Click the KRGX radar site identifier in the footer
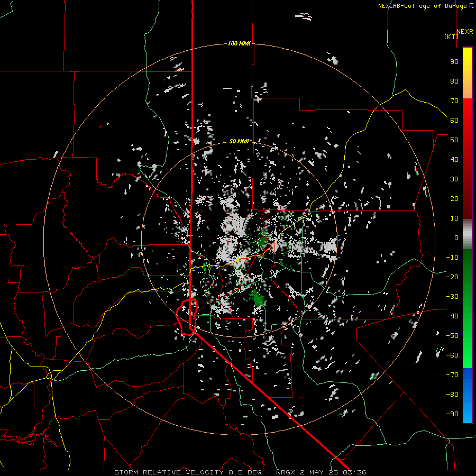This screenshot has width=476, height=476. (286, 472)
